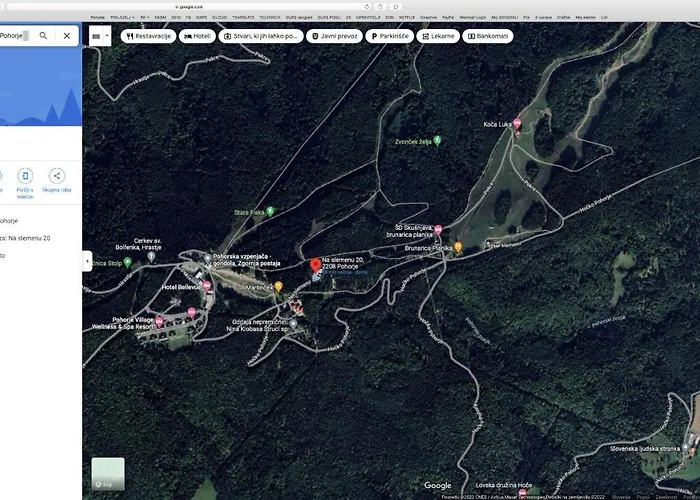This screenshot has height=500, width=700.
Task: Select the Hotel Bellevue map marker
Action: [205, 286]
